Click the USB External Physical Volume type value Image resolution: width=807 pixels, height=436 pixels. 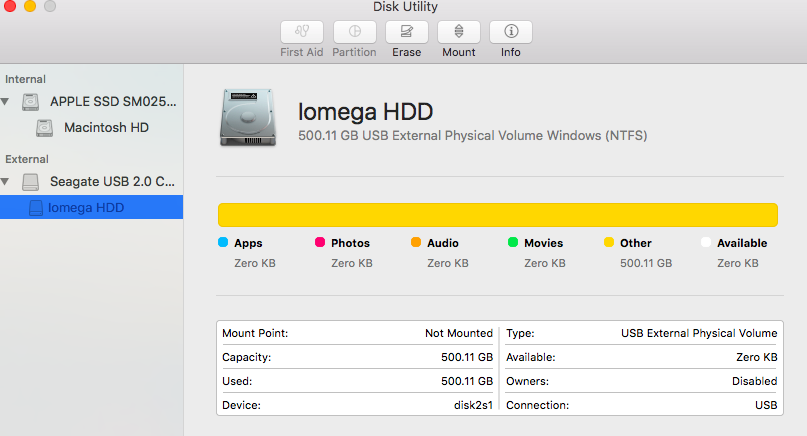pyautogui.click(x=699, y=333)
